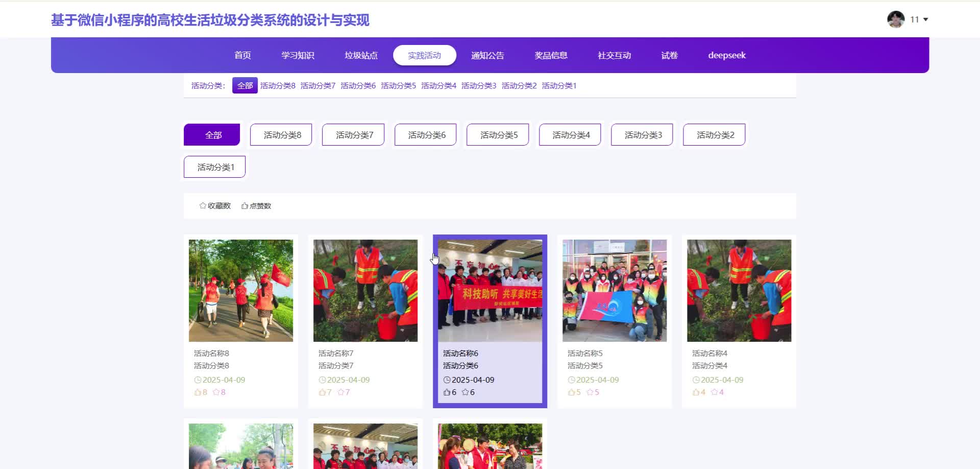Click the outlined 活动分类5 button
Screen dimensions: 980x469
click(x=498, y=135)
